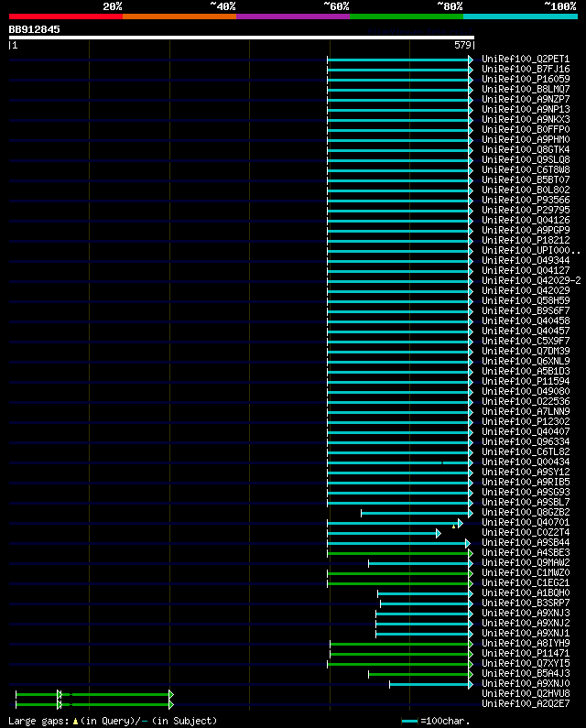
Task: Select the UniRef100_A9SBL7 label
Action: coord(526,502)
